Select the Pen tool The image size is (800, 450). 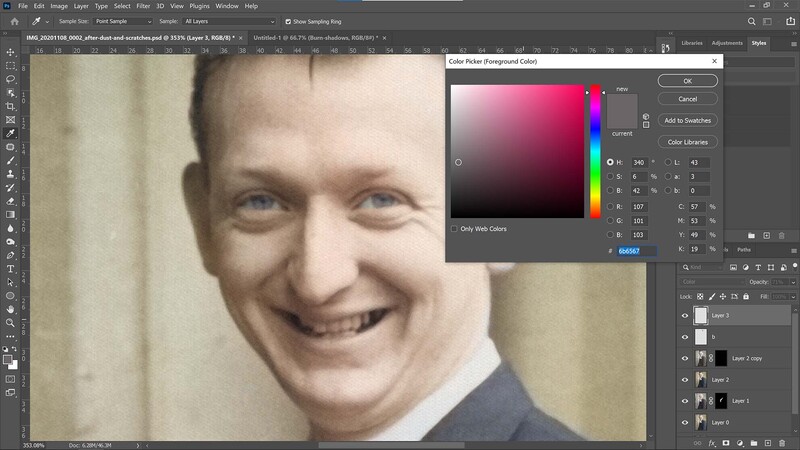click(10, 255)
